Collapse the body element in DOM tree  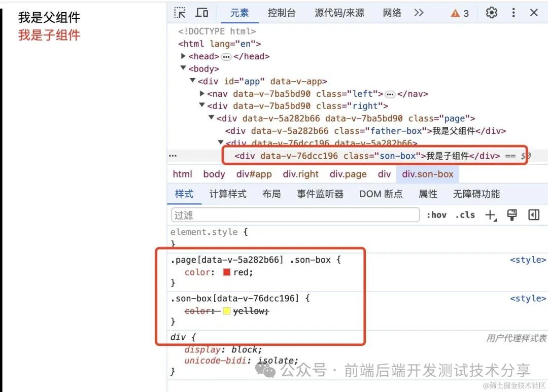pyautogui.click(x=183, y=68)
